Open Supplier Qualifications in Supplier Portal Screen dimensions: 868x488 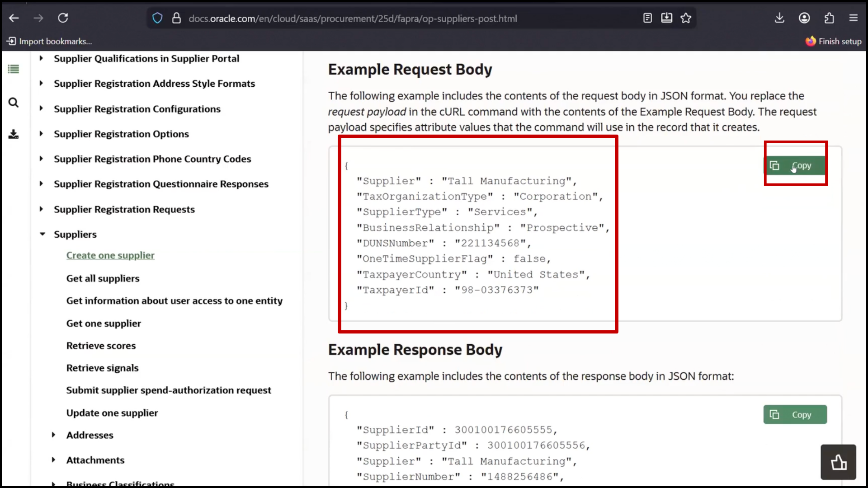click(146, 59)
